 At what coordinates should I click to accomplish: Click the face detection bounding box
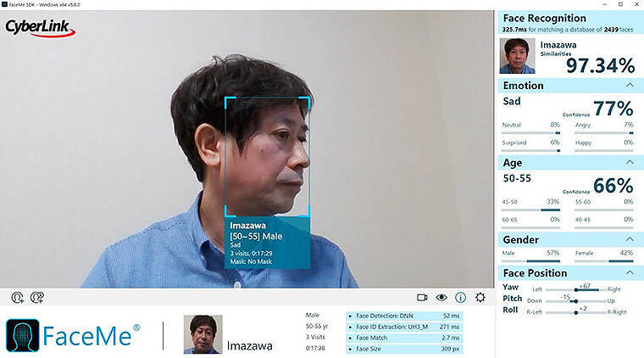(x=267, y=157)
